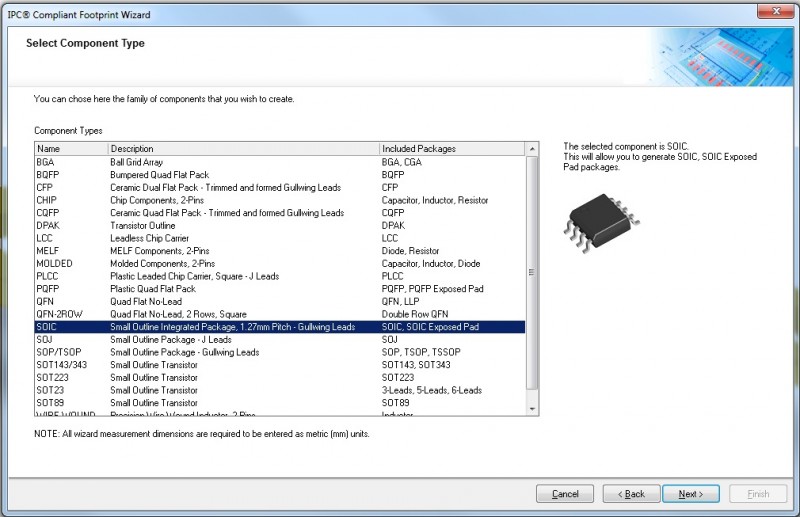800x517 pixels.
Task: Select the SOT143/343 component type
Action: coord(280,365)
